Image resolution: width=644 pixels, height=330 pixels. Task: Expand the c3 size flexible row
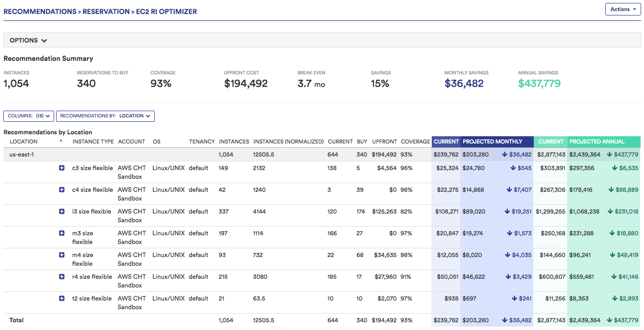61,168
